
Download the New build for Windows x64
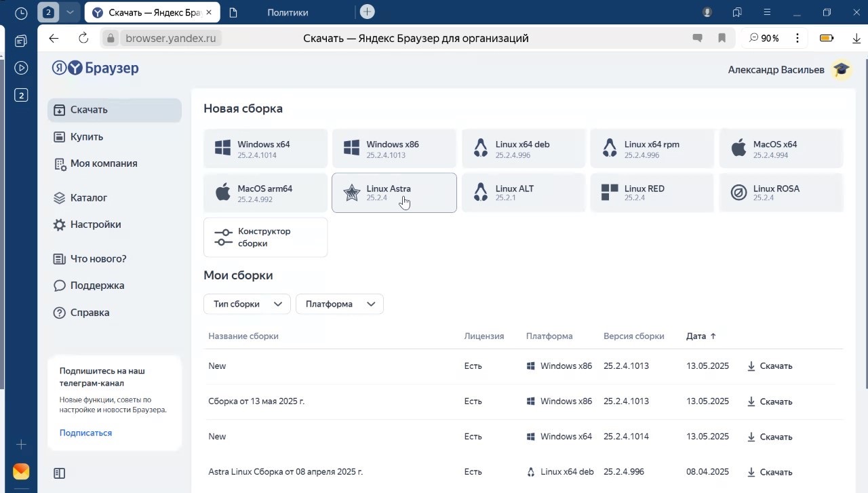pyautogui.click(x=770, y=437)
